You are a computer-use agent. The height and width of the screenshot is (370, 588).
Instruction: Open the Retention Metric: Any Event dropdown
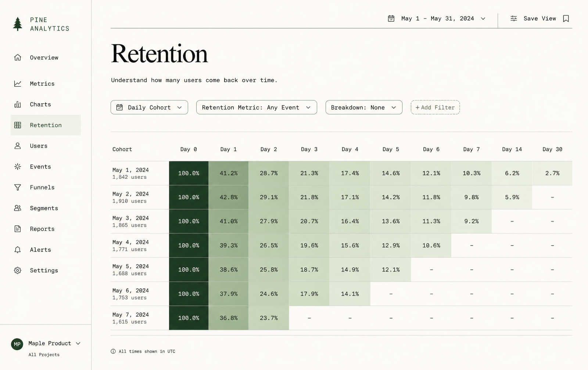tap(257, 107)
